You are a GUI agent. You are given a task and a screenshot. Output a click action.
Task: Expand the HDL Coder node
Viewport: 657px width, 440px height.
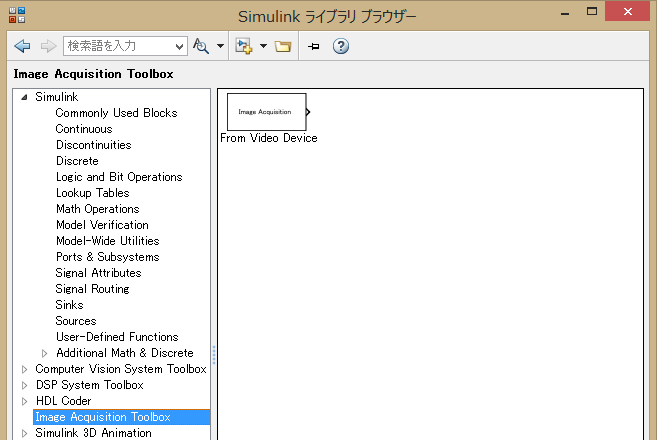25,401
